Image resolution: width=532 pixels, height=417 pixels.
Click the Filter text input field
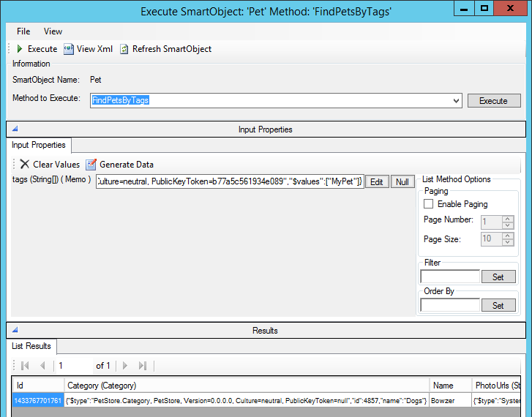pyautogui.click(x=450, y=277)
